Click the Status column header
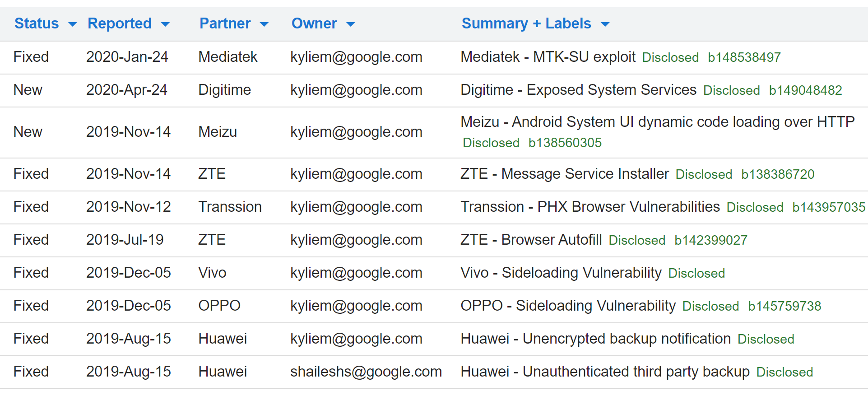Screen dimensions: 868x405 [37, 23]
